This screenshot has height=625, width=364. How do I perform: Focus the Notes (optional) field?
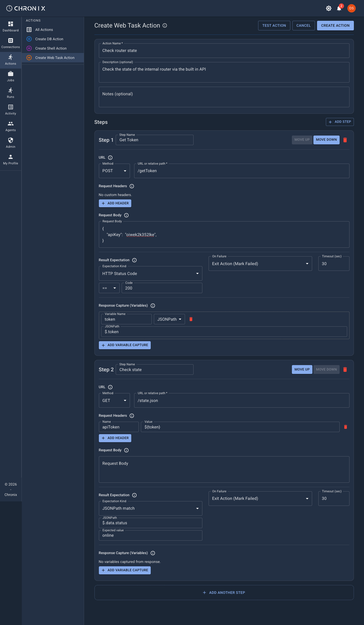(x=224, y=97)
